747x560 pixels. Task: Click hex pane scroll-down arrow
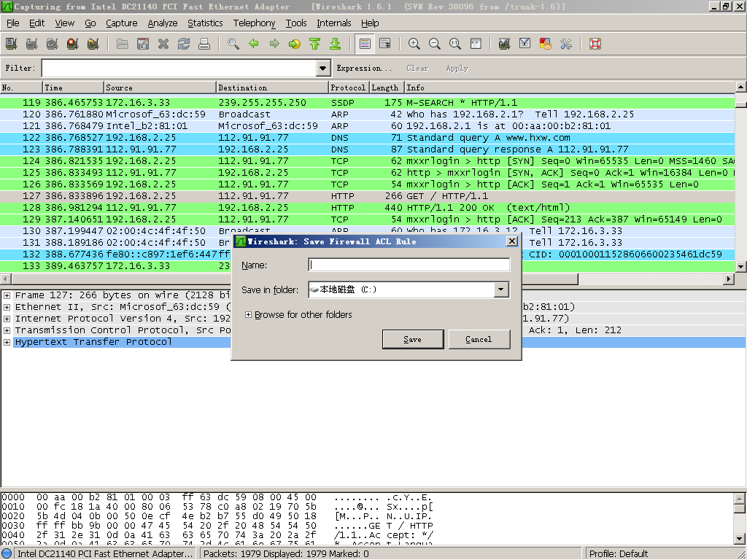pyautogui.click(x=740, y=539)
